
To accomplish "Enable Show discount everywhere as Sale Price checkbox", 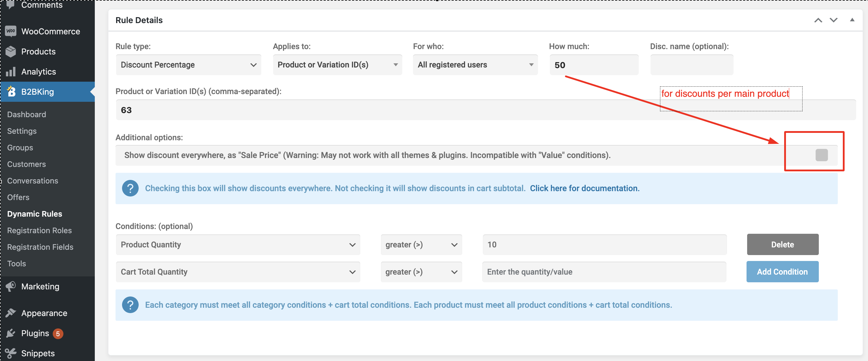I will 821,155.
